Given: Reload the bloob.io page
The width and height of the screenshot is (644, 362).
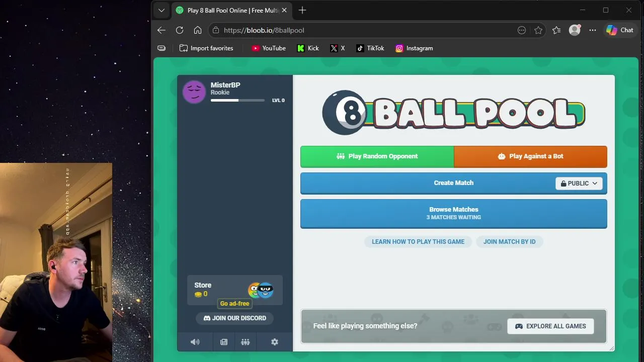Looking at the screenshot, I should [180, 30].
